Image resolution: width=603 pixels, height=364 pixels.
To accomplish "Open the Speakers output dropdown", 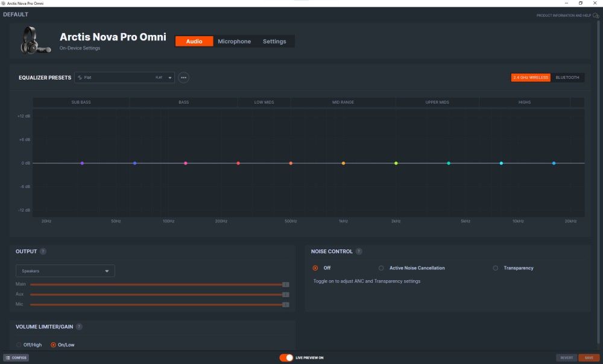I will 65,271.
